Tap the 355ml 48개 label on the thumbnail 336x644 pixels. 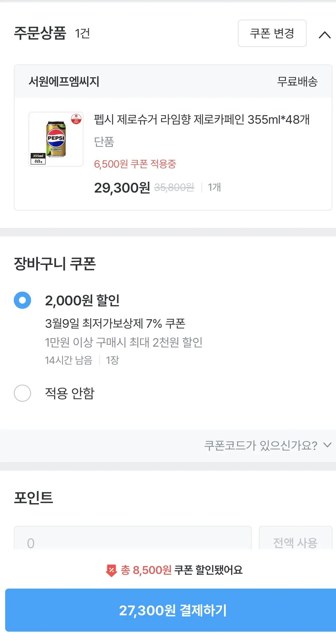coord(38,158)
